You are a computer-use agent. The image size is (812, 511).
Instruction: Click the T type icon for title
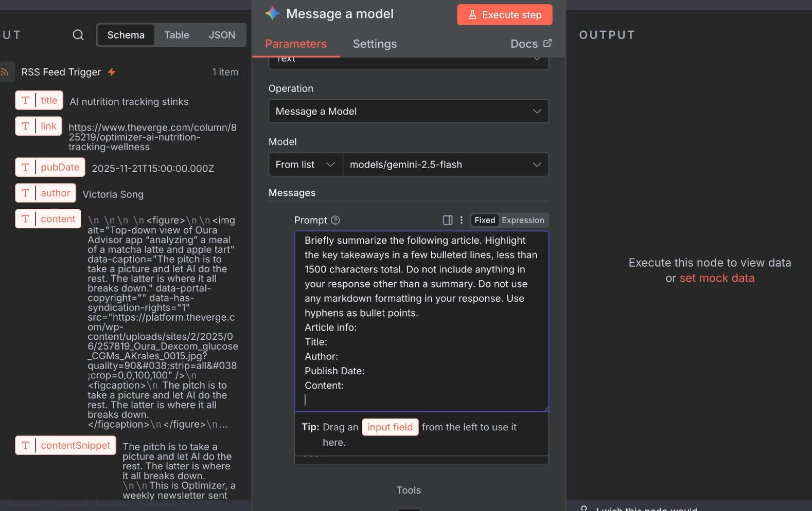(x=25, y=100)
